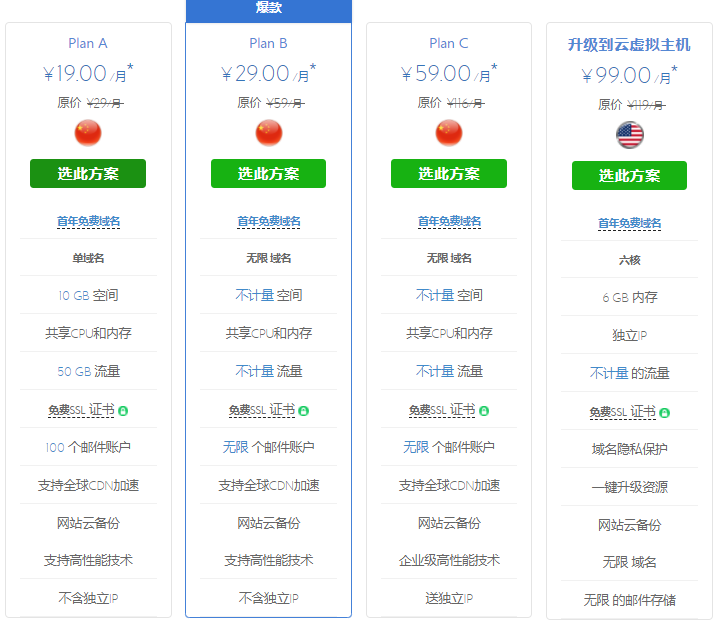Click 无限 的邮件存储 feature
This screenshot has height=623, width=718.
point(630,600)
